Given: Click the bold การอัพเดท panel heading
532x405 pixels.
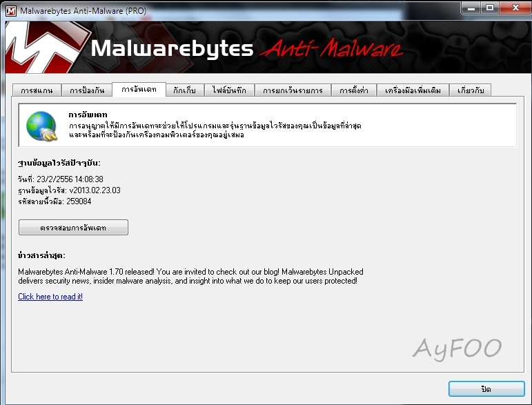Looking at the screenshot, I should 88,115.
